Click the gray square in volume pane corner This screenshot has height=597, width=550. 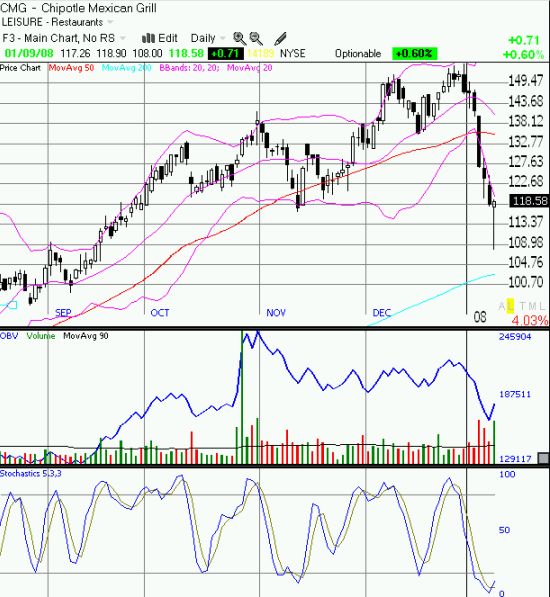(543, 458)
